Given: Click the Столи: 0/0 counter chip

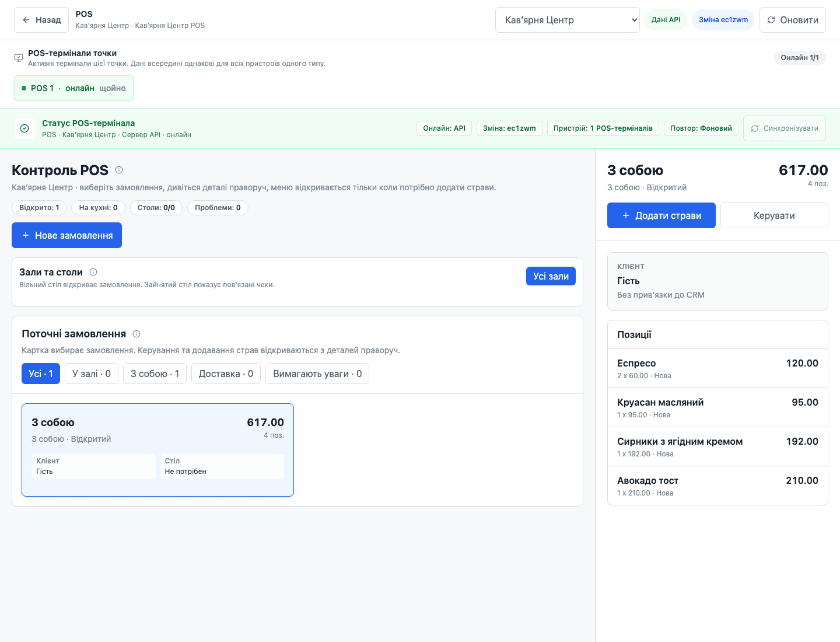Looking at the screenshot, I should coord(156,208).
